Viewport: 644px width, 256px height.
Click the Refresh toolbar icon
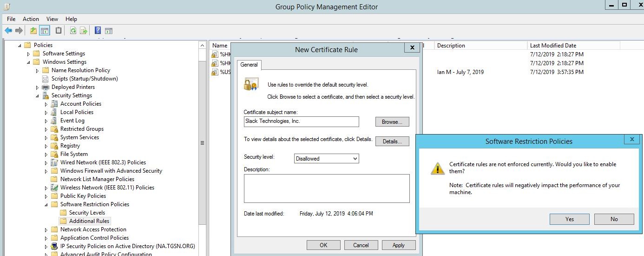73,31
